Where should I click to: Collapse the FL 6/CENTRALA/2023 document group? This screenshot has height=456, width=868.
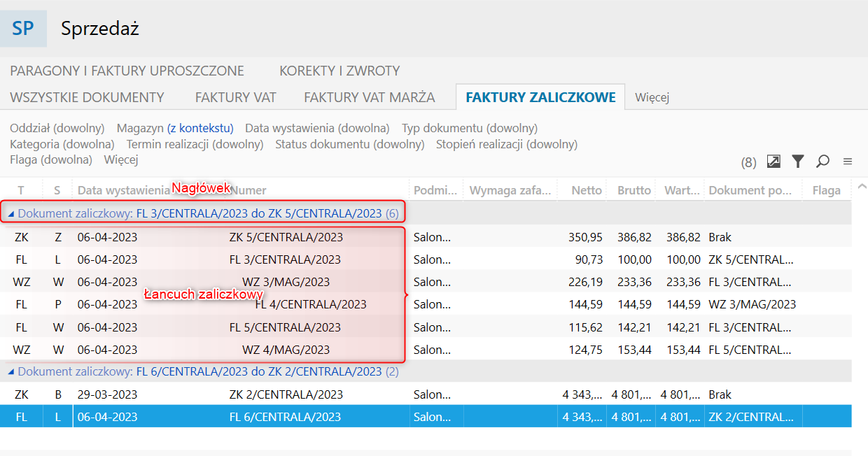point(10,372)
